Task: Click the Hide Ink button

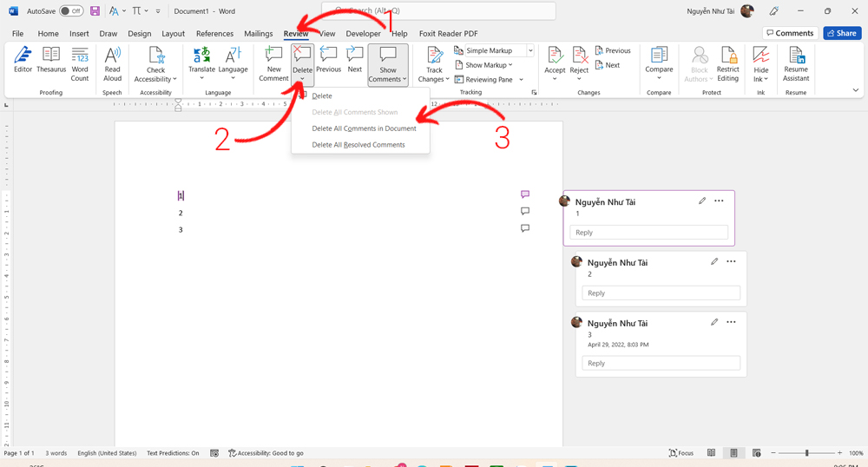Action: pos(761,64)
